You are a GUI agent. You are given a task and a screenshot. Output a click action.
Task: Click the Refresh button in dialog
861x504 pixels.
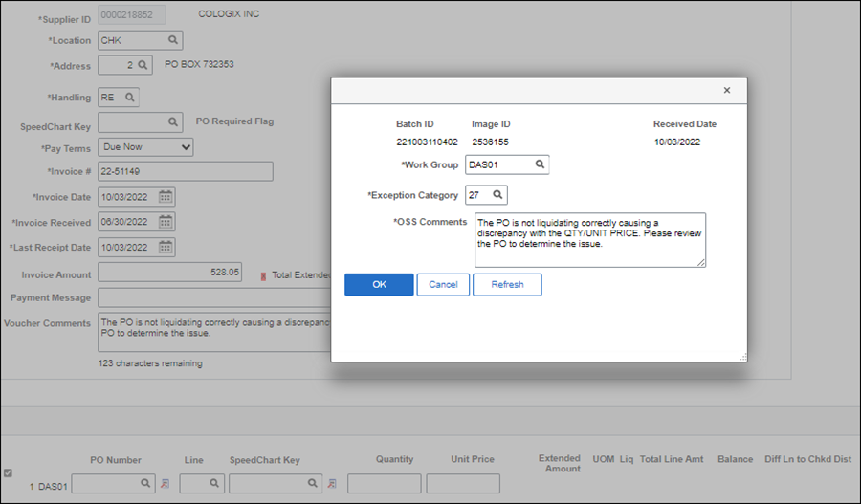coord(507,284)
